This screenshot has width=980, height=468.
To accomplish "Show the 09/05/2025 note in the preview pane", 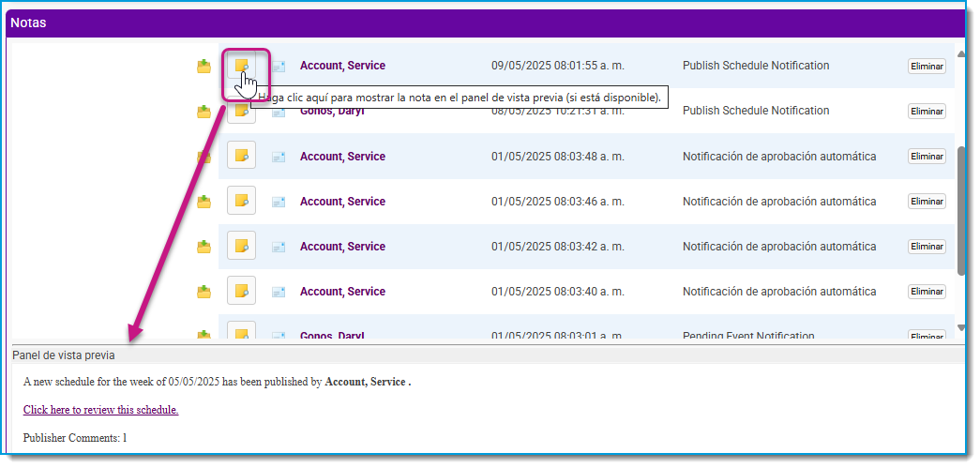I will (x=241, y=66).
